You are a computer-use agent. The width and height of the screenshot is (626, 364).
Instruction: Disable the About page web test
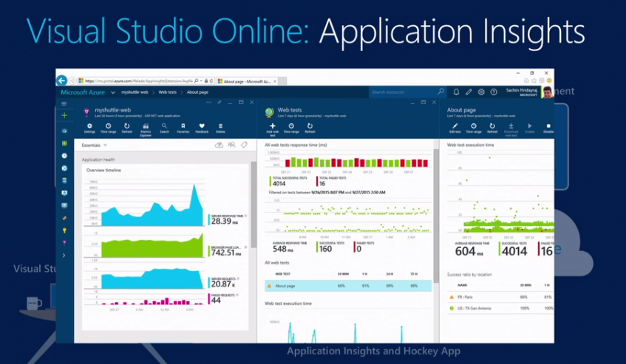(x=548, y=127)
